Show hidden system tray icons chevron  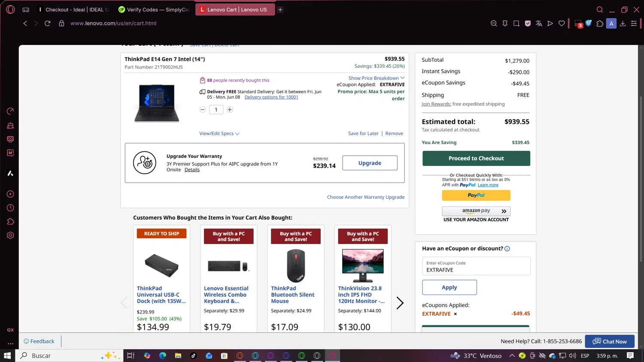point(512,356)
